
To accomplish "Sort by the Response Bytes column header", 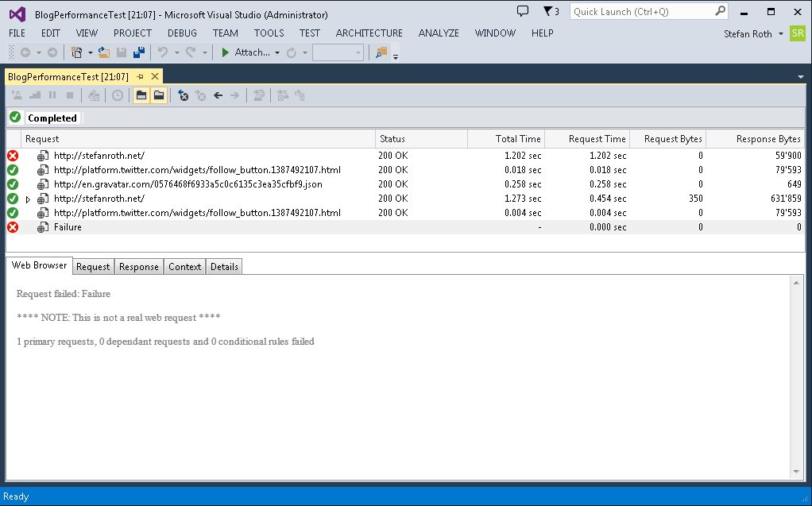I will pyautogui.click(x=756, y=139).
